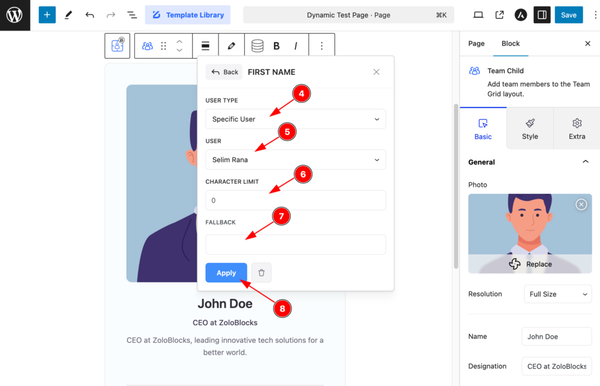Viewport: 600px width, 386px height.
Task: Click the Team Child block type icon
Action: 147,46
